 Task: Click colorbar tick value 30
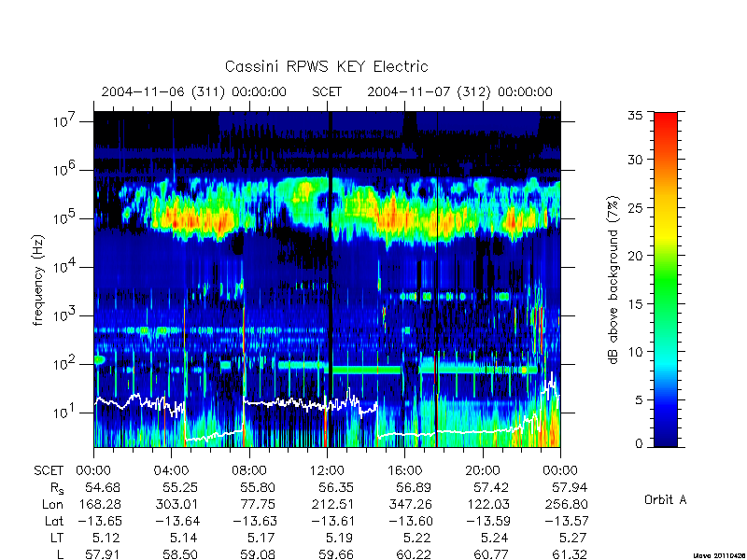pos(635,159)
